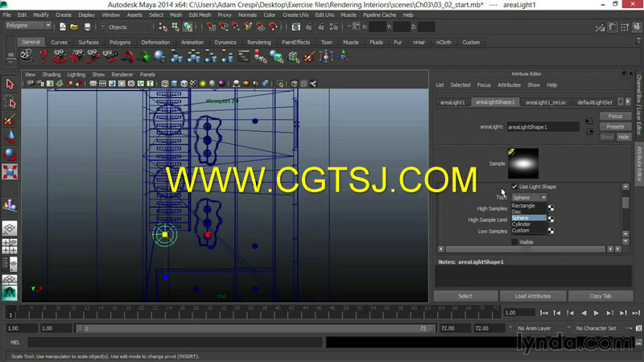644x362 pixels.
Task: Pick the Paint Selection tool
Action: (10, 119)
